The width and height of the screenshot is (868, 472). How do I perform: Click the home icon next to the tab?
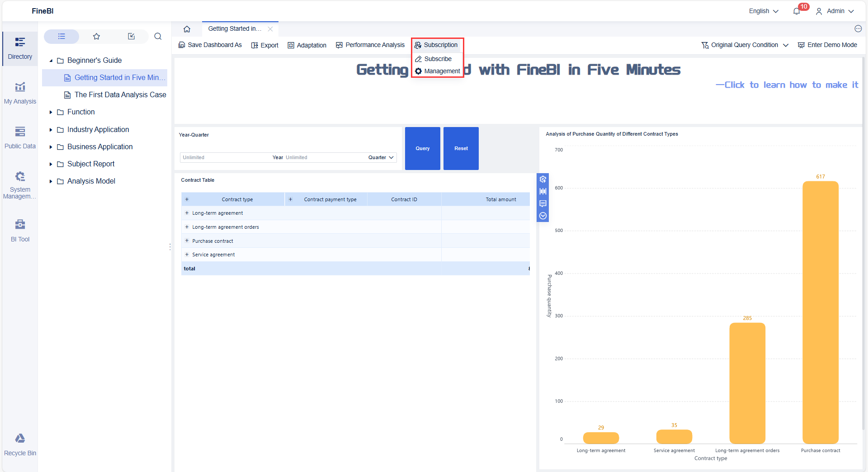click(x=187, y=28)
